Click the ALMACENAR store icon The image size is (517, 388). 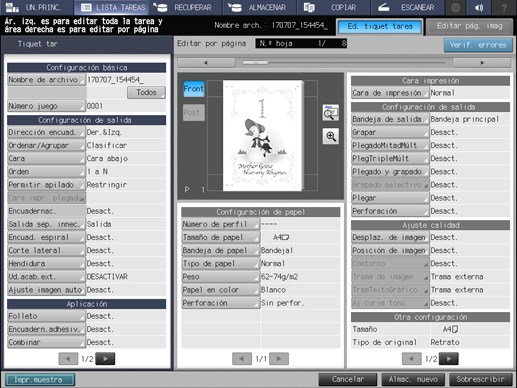coord(235,7)
